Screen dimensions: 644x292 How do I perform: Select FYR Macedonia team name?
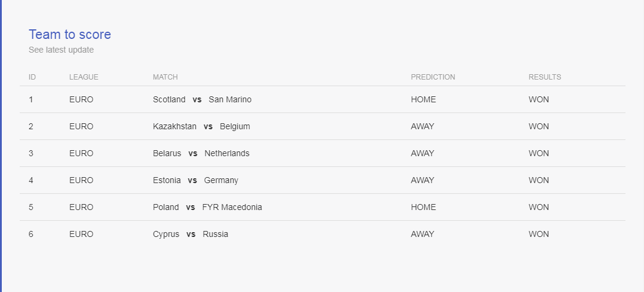232,207
